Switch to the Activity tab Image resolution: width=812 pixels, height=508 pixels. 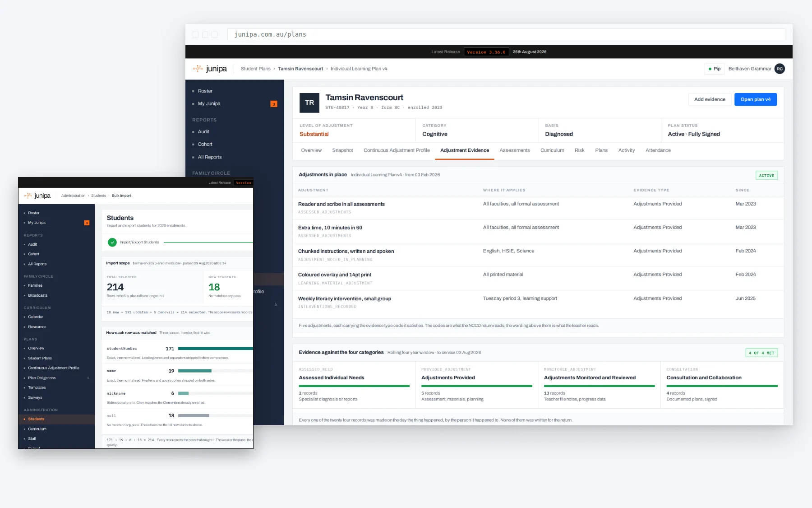(x=627, y=150)
